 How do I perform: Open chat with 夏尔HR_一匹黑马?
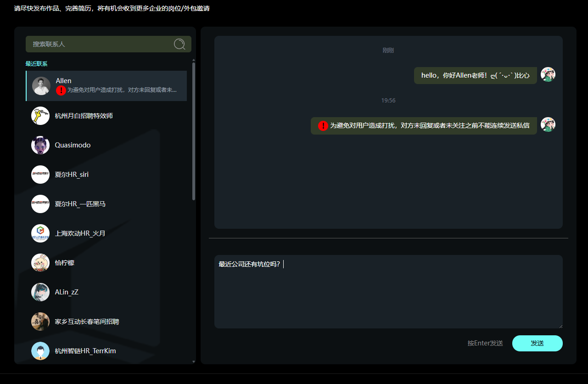coord(80,204)
